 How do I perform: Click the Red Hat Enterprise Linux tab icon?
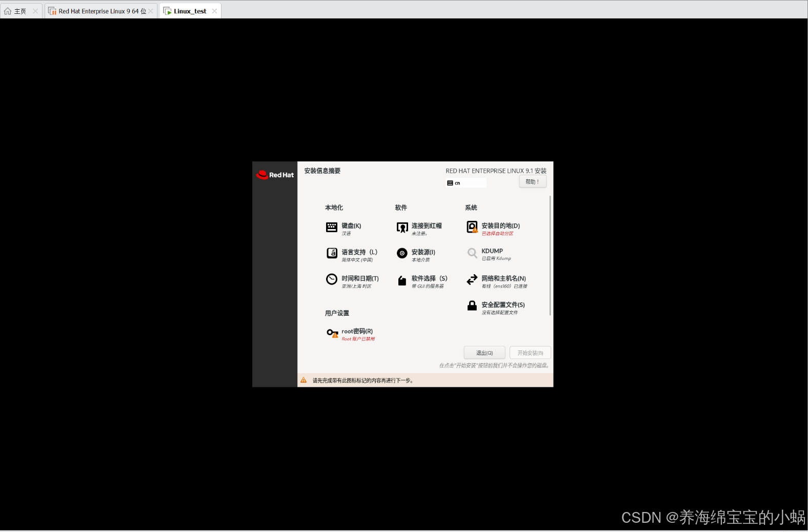(52, 11)
